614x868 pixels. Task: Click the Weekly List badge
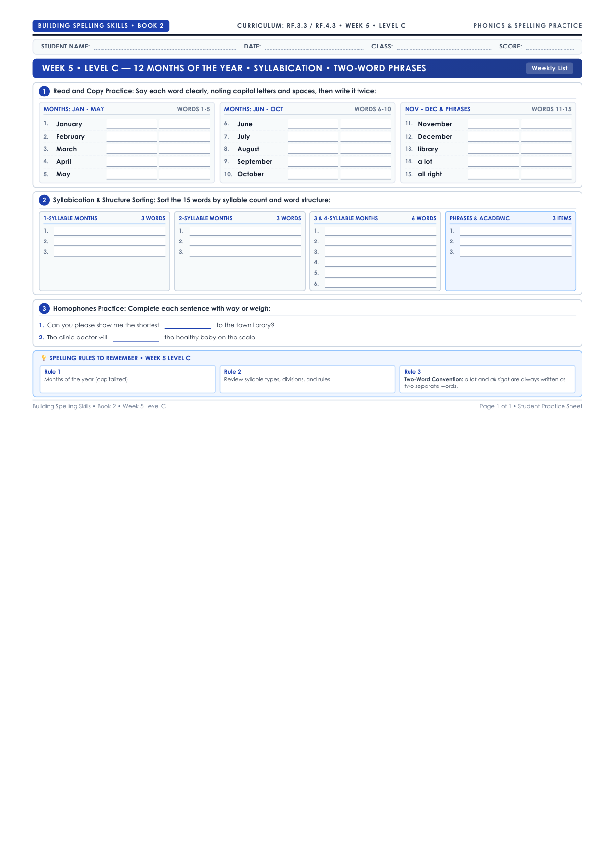click(x=550, y=68)
